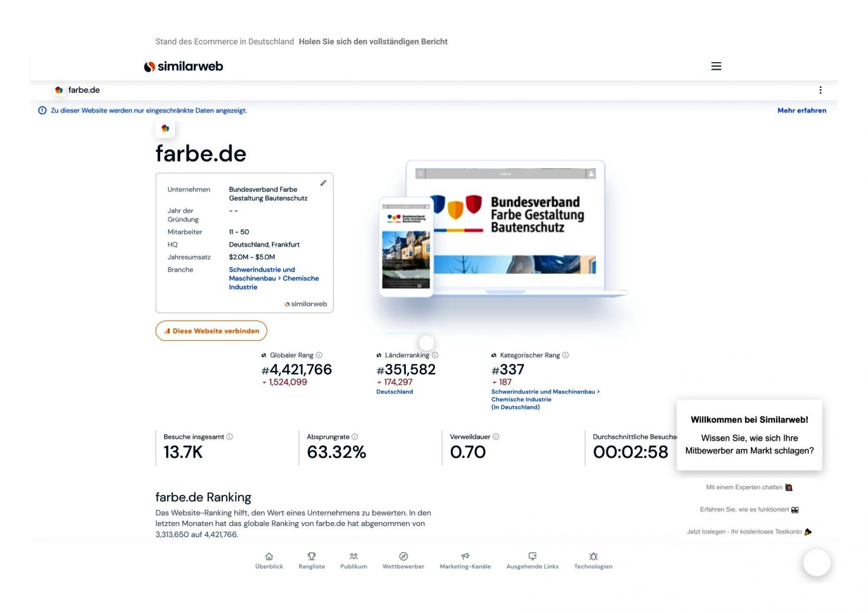Viewport: 868px width, 613px height.
Task: Click the Willkommen bei Similarweb popup
Action: [x=749, y=435]
